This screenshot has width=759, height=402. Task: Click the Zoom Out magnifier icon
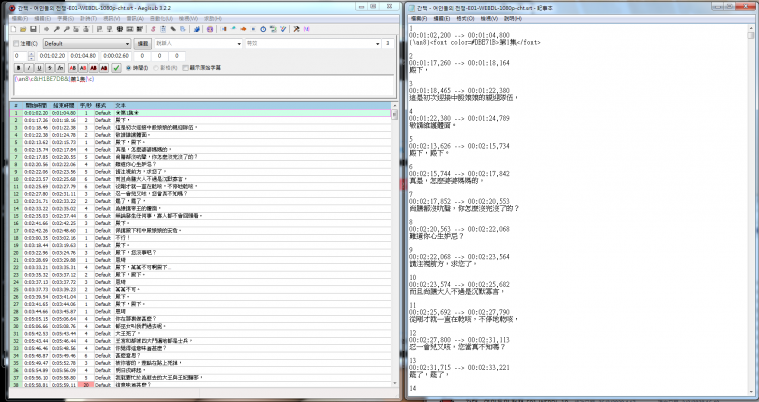66,29
